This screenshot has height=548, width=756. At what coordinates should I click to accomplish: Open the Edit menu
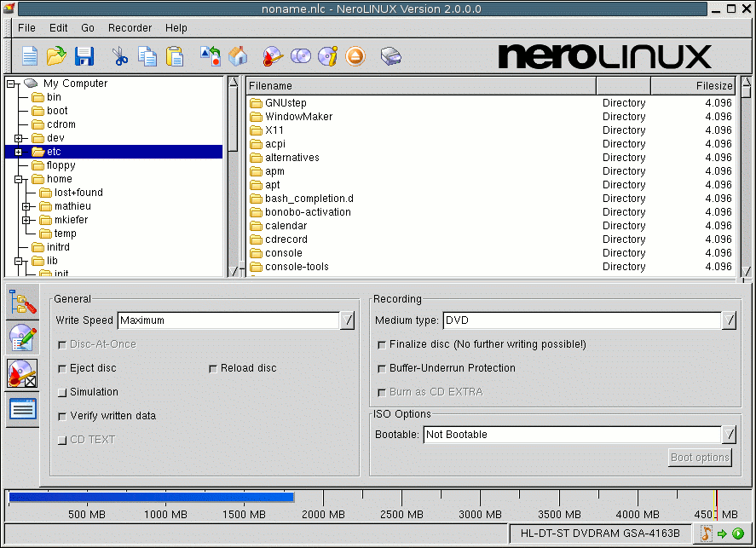coord(58,28)
